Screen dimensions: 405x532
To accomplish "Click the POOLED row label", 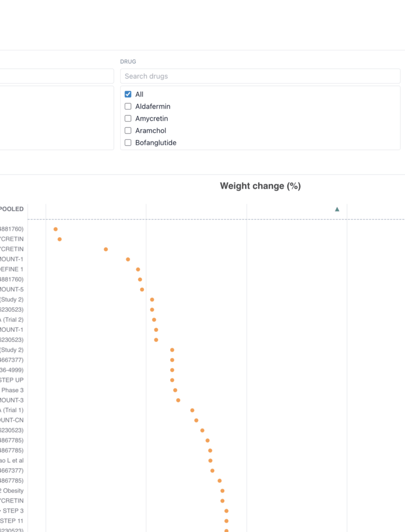I will [x=12, y=209].
